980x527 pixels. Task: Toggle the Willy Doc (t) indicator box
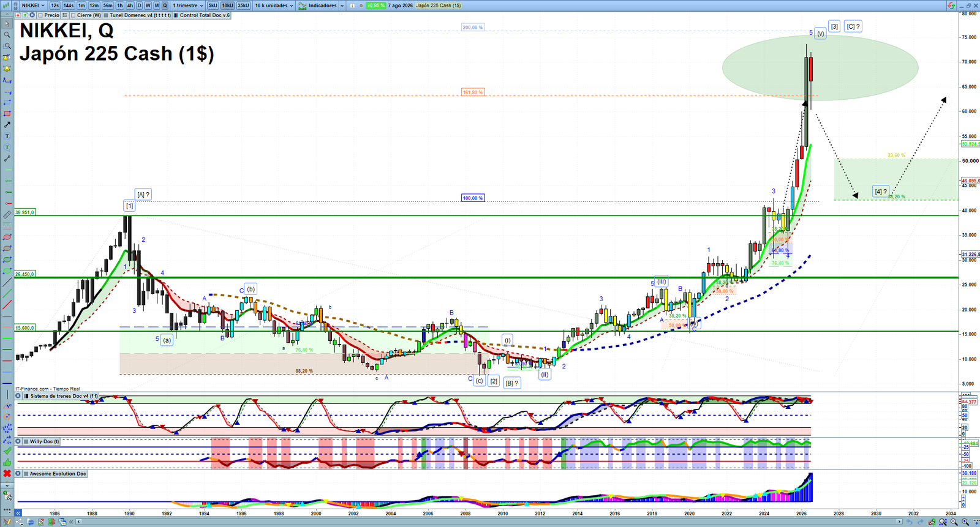coord(26,441)
